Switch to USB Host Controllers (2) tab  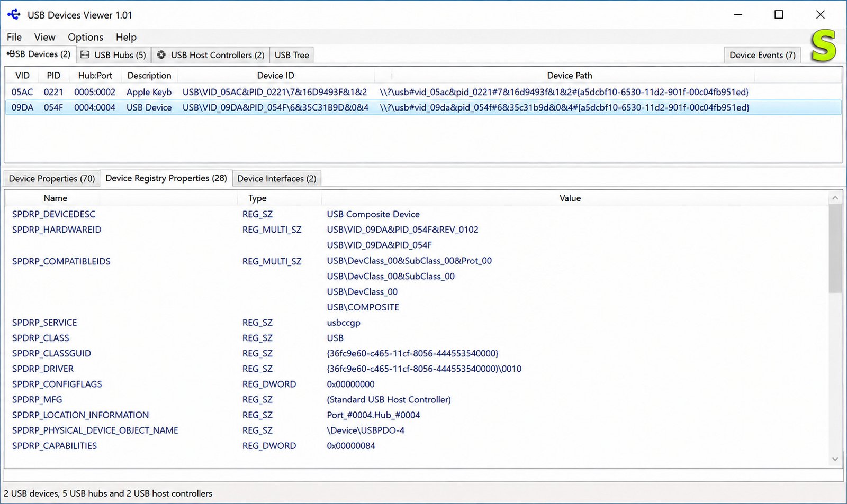point(211,55)
